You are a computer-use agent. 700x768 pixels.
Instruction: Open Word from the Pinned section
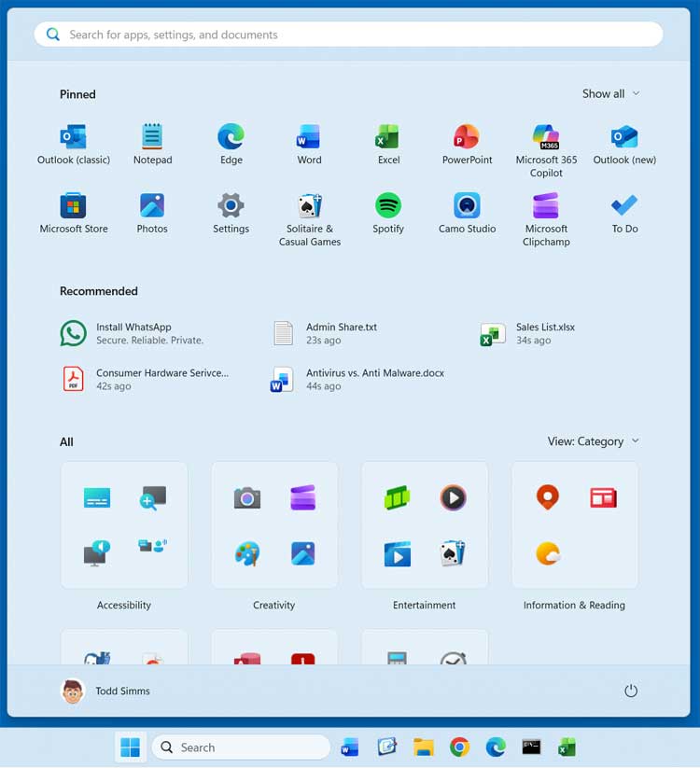pyautogui.click(x=309, y=145)
